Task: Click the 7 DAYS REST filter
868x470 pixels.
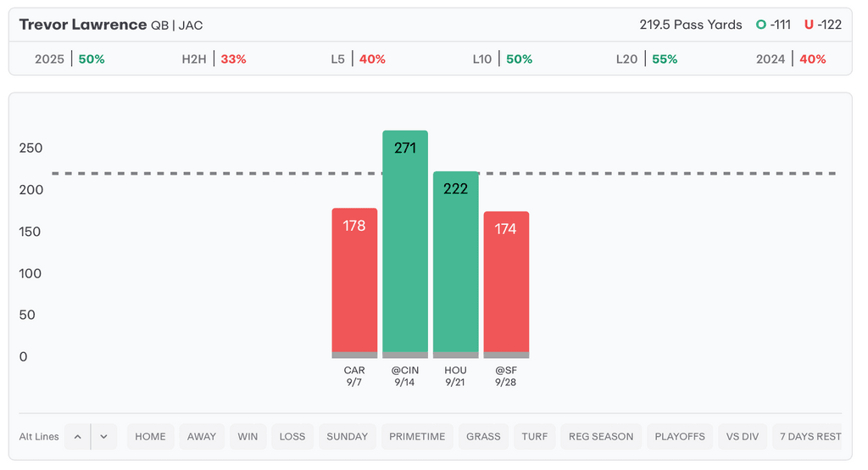Action: click(x=810, y=437)
